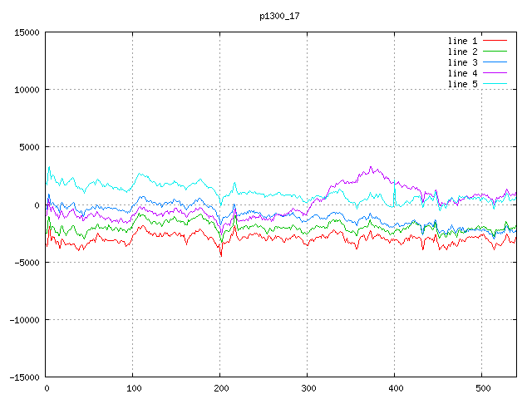Click the green line 2 legend sample

[x=495, y=52]
